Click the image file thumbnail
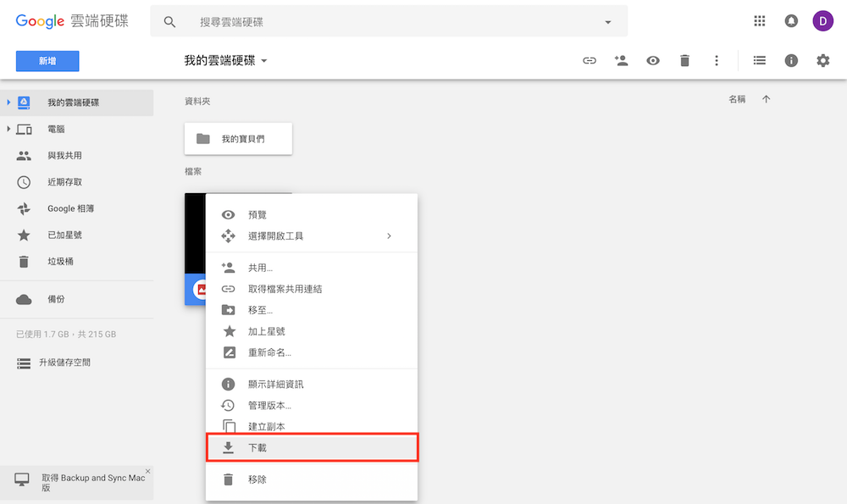The image size is (847, 504). [195, 249]
